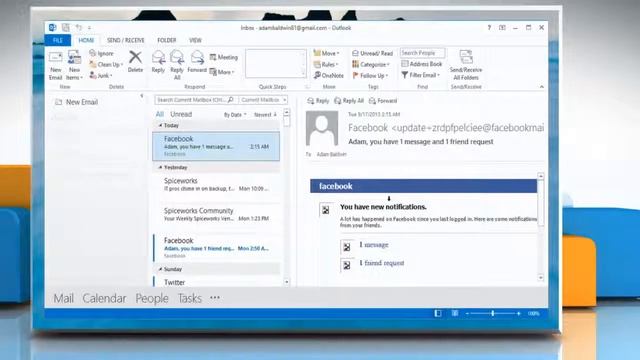Toggle Unread/Read status in ribbon
640x360 pixels.
(372, 53)
